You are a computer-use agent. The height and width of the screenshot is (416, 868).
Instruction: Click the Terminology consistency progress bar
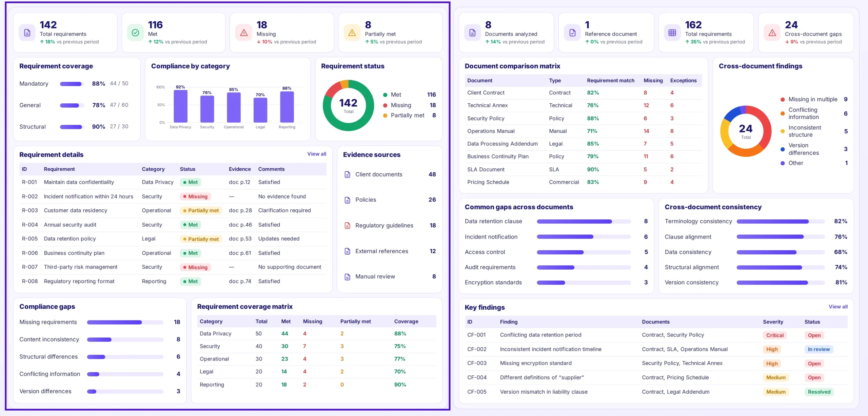(x=781, y=222)
